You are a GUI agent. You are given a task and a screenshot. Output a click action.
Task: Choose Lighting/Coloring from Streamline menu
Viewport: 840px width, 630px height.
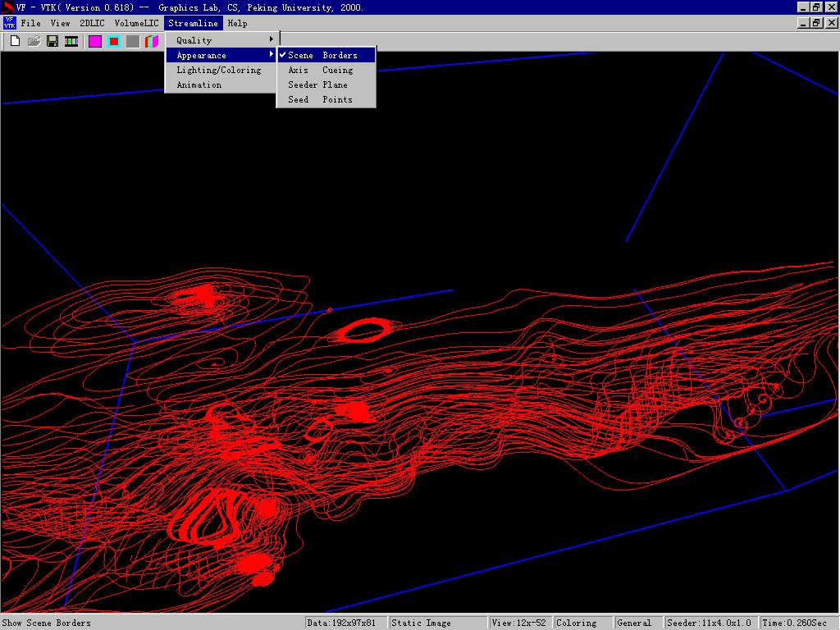pos(221,70)
